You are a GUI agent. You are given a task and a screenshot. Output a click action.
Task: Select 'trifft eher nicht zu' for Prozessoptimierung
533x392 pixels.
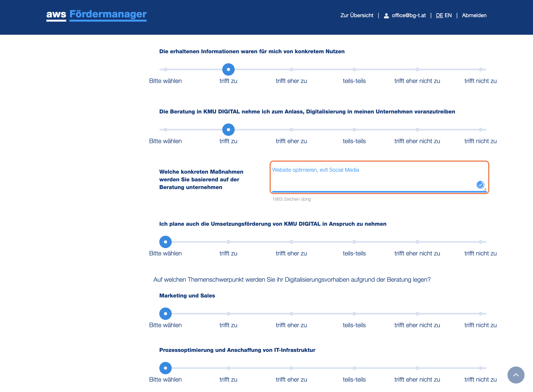pos(417,368)
